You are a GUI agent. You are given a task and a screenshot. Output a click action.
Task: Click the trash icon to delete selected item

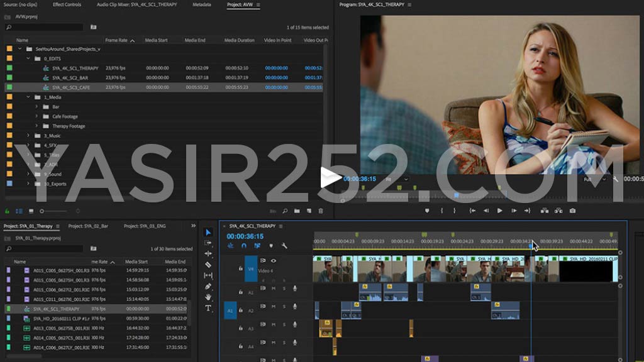(x=321, y=211)
